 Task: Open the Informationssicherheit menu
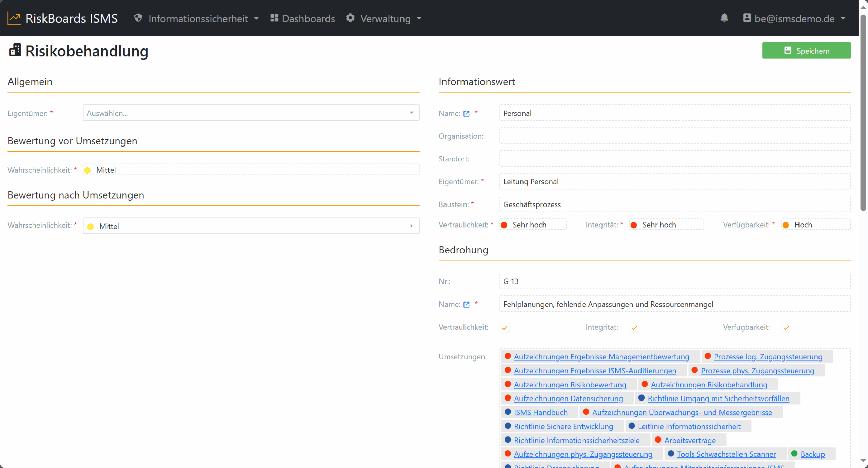point(197,18)
